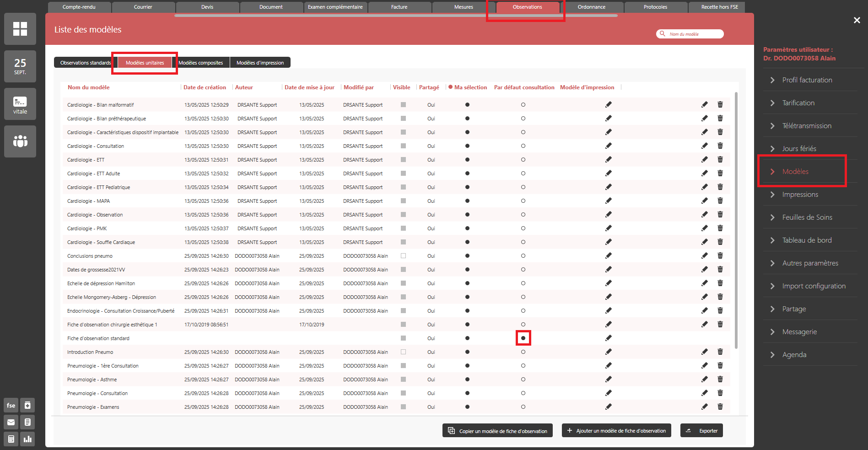Toggle Visible checkbox for Introduction Pneumo
868x450 pixels.
(403, 352)
